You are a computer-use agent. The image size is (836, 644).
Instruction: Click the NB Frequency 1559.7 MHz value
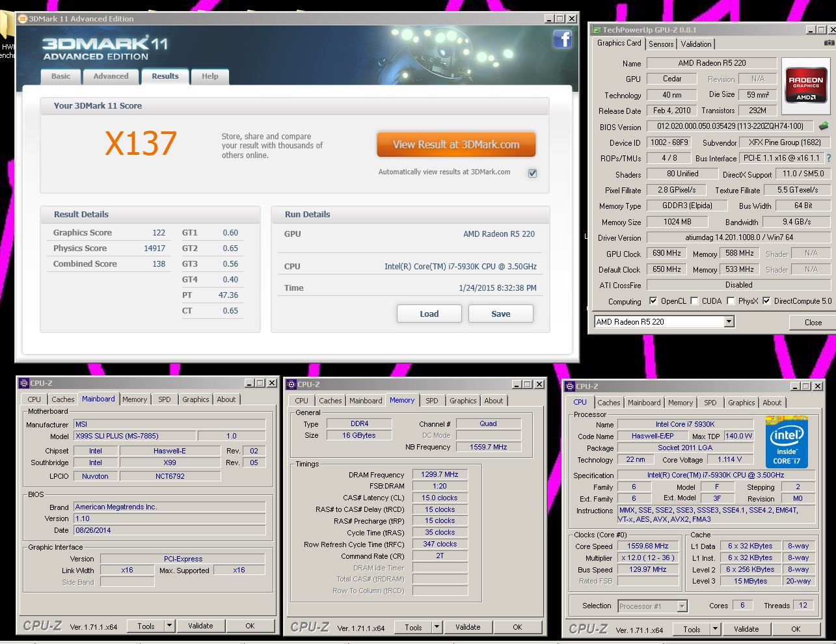coord(489,447)
